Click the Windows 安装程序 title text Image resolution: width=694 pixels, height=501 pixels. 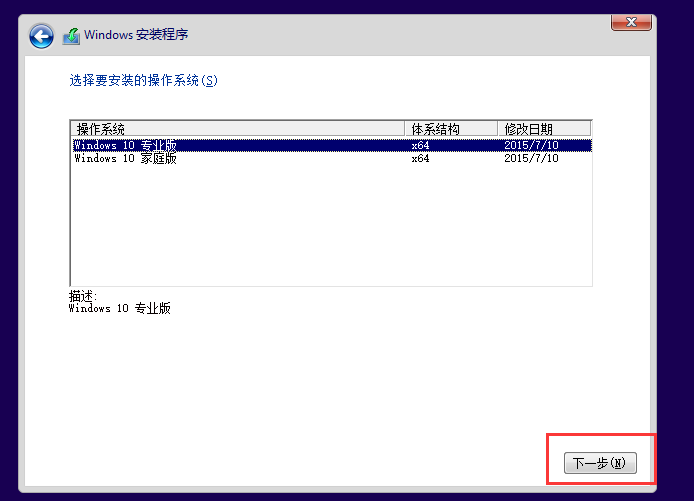pos(136,35)
